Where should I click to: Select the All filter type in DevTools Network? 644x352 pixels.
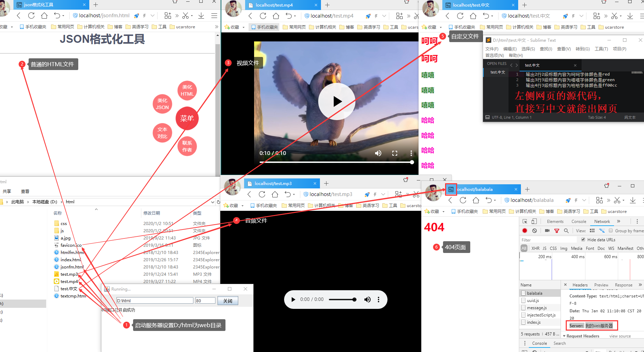(x=524, y=248)
